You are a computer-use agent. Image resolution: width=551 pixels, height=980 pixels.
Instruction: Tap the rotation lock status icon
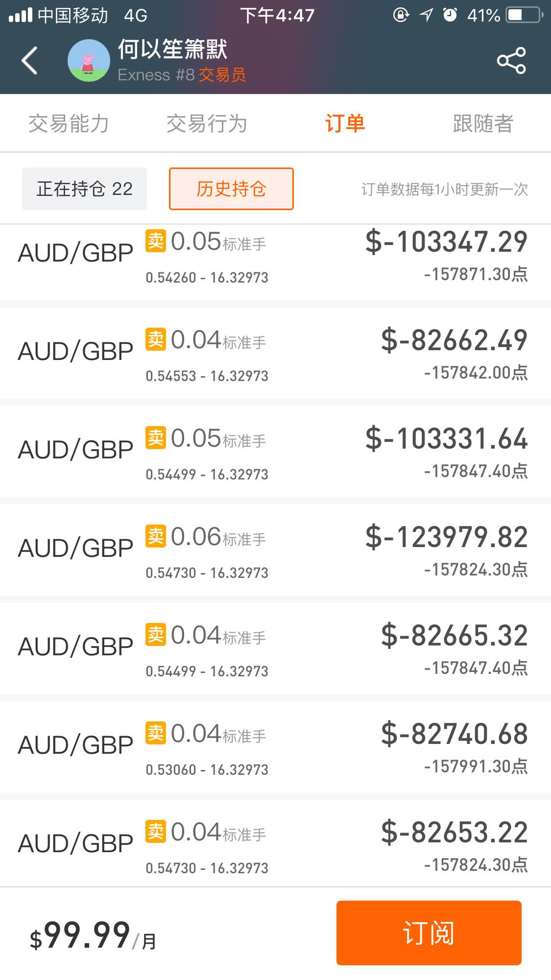pos(401,15)
